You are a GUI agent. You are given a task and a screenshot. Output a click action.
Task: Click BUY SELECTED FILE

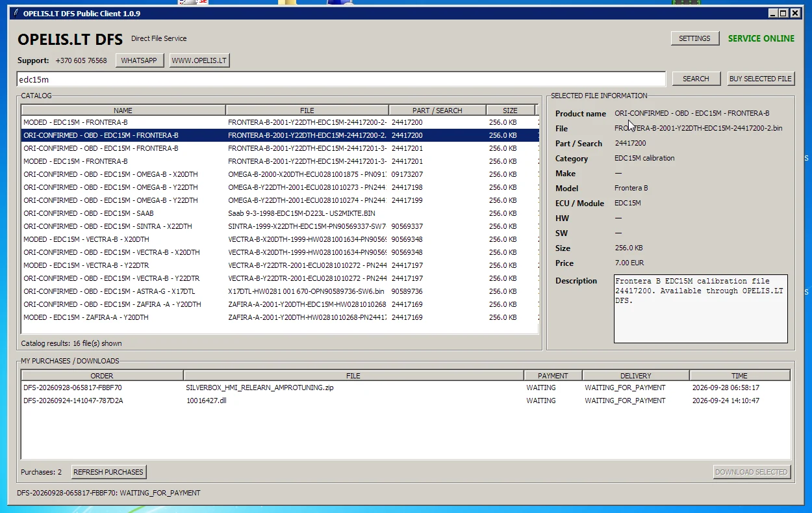761,79
